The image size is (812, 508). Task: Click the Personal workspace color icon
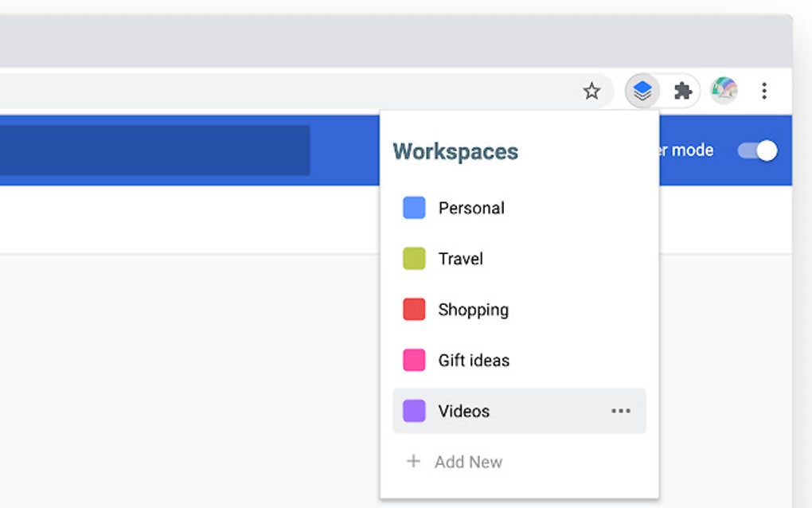pos(413,207)
